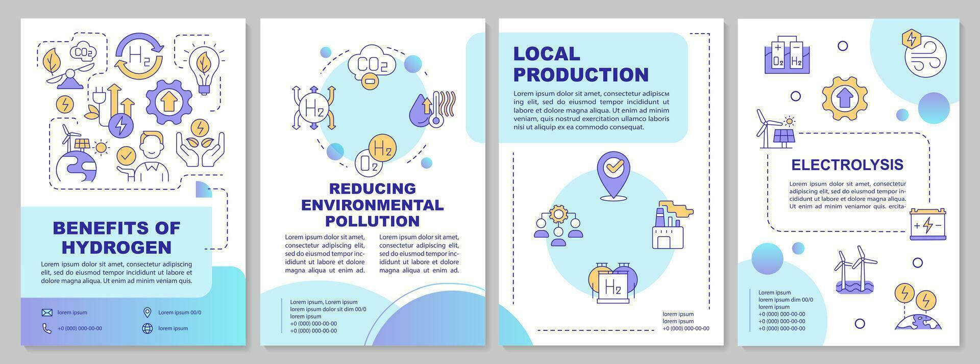Click the H2 storage tank icon

click(612, 283)
